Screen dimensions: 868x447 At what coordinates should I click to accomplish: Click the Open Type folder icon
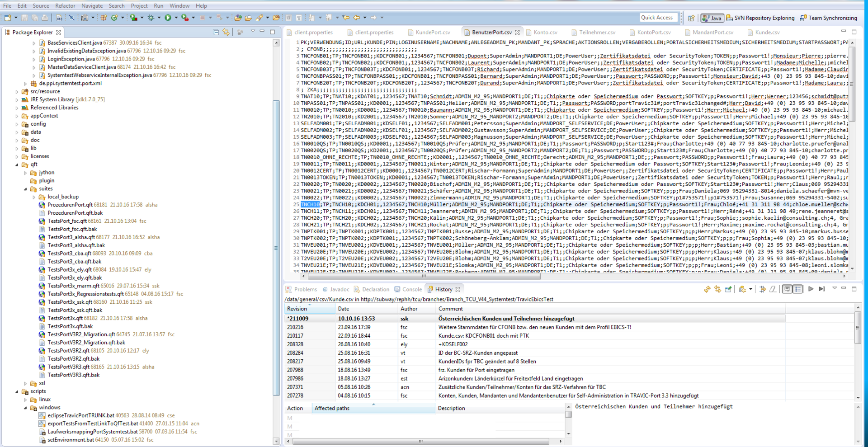point(238,18)
